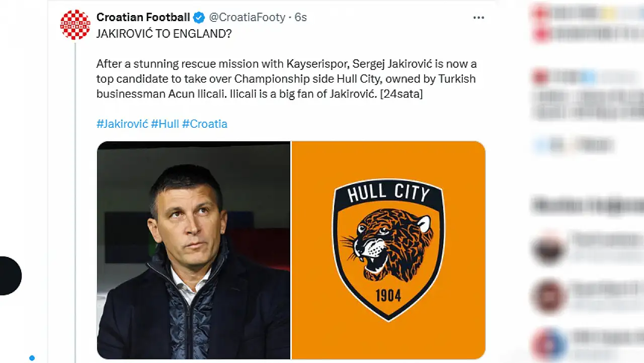644x363 pixels.
Task: Enlarge the photo of Sergej Jakirović
Action: click(194, 250)
